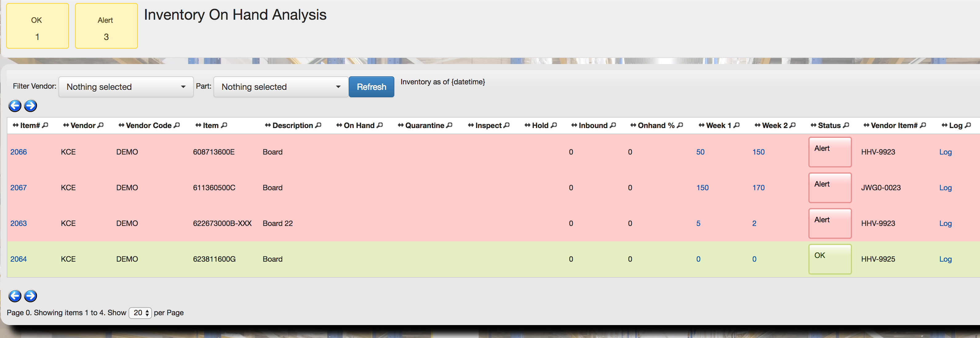980x338 pixels.
Task: Open the Filter Vendor dropdown
Action: (x=126, y=87)
